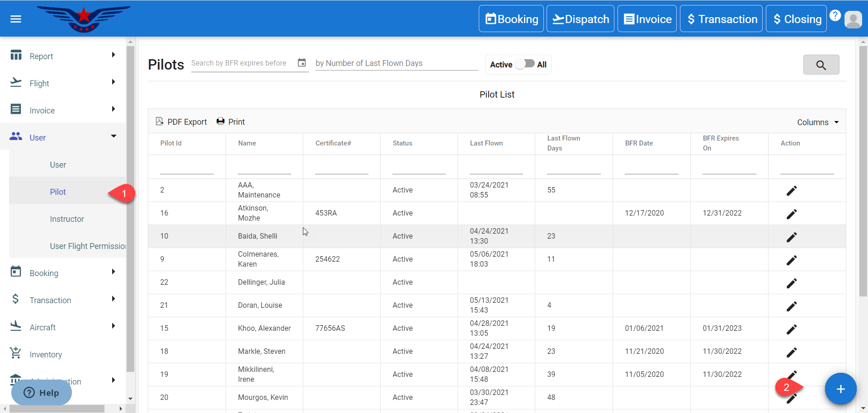Click the edit pencil for Doran, Louise

pyautogui.click(x=791, y=306)
